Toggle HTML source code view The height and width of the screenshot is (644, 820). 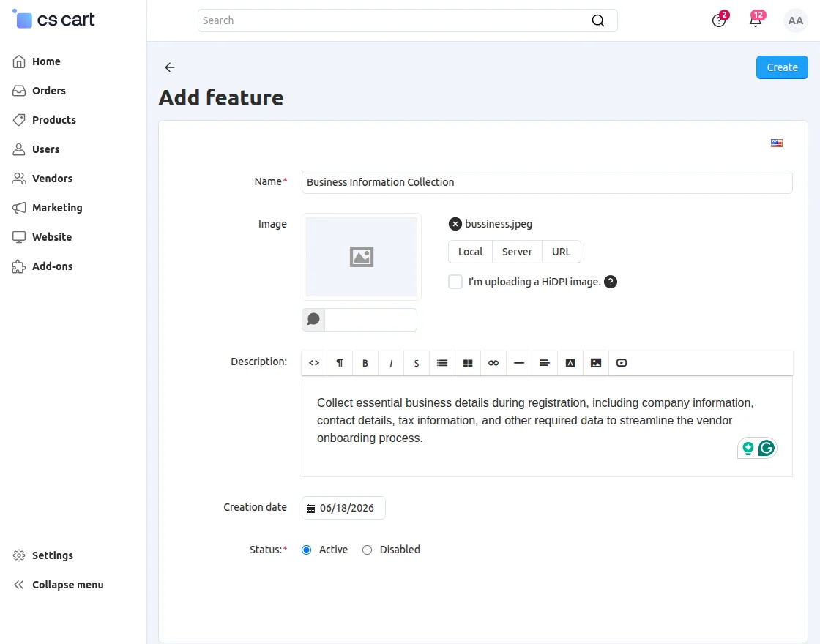(314, 363)
